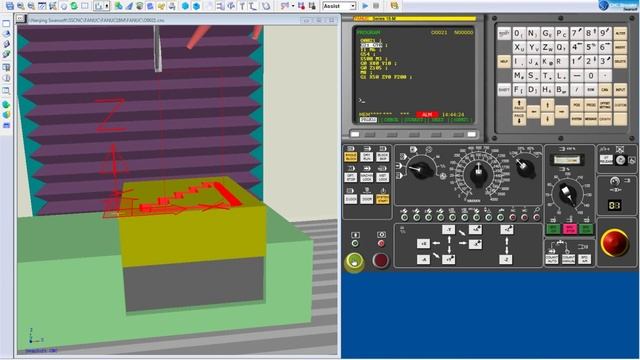The image size is (640, 360).
Task: Open the POS function key
Action: [576, 105]
